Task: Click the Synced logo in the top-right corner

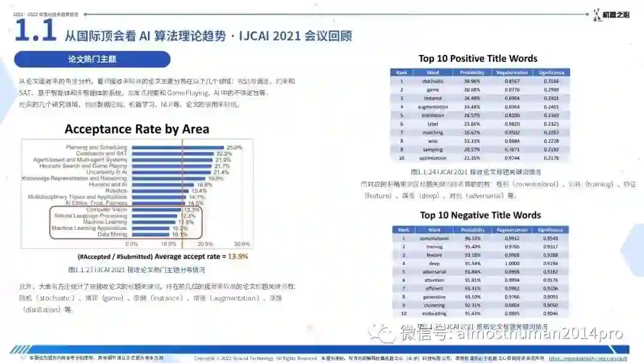Action: point(611,15)
